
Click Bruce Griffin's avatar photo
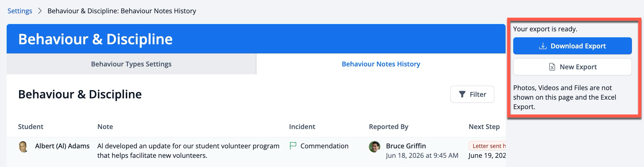tap(375, 147)
